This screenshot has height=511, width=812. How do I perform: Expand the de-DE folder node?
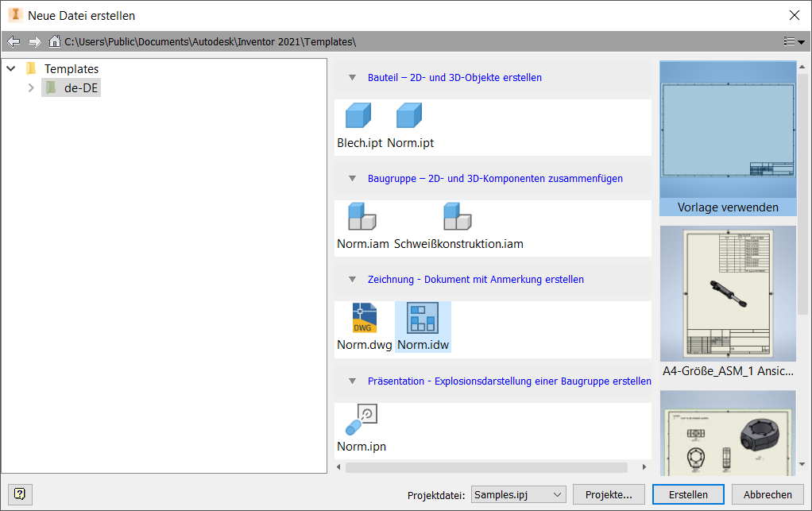pos(31,87)
